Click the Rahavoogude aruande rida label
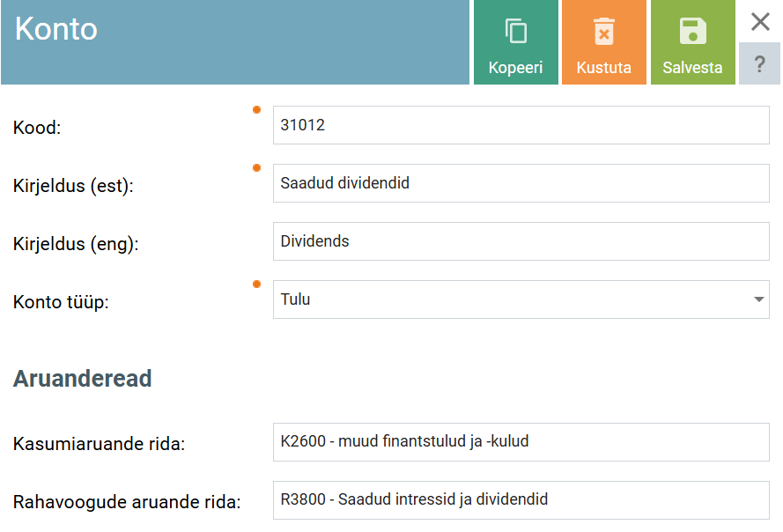The image size is (783, 532). click(127, 503)
